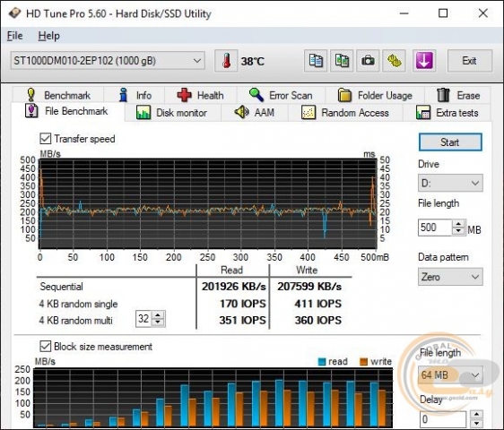Increase the Delay value spinner
504x430 pixels.
pyautogui.click(x=476, y=414)
